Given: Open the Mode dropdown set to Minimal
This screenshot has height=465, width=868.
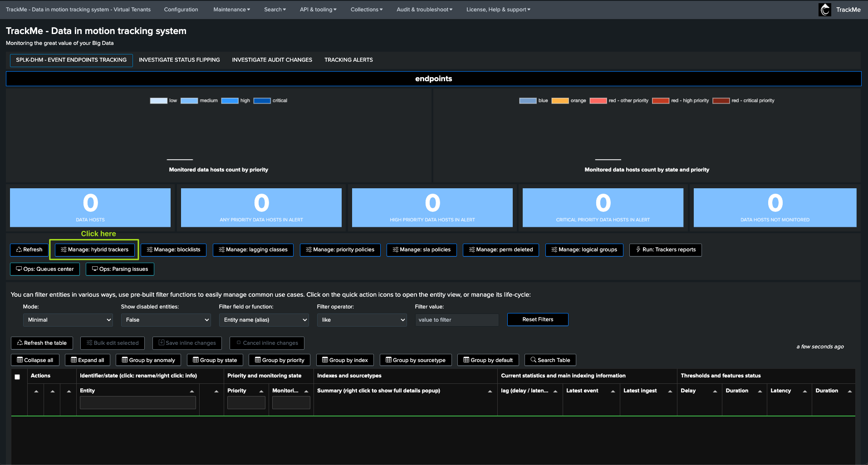Looking at the screenshot, I should [x=68, y=320].
